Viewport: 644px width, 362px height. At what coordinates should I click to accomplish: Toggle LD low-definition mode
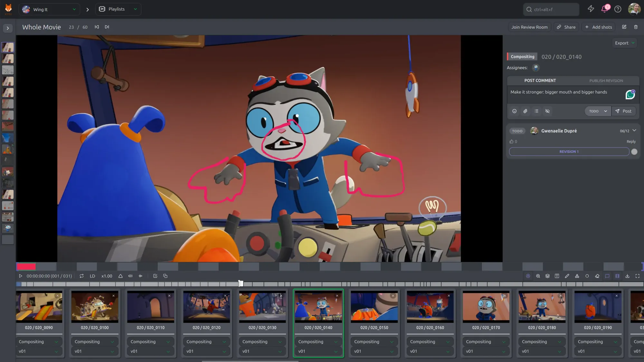pos(92,276)
